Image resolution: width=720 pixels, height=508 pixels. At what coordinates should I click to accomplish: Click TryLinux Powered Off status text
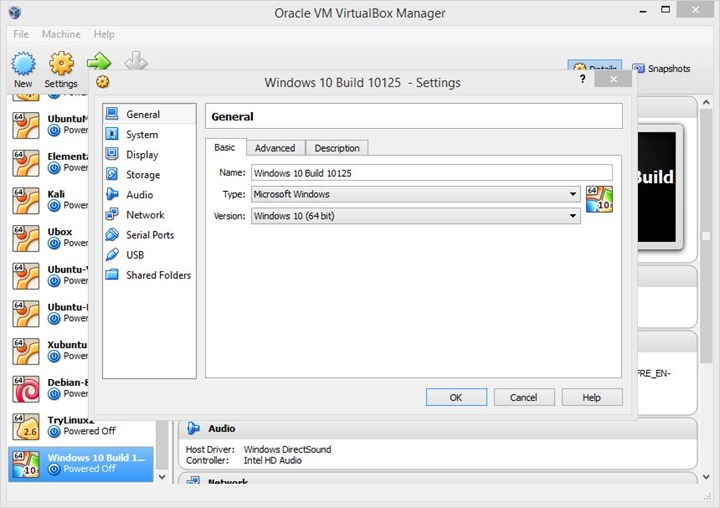click(x=89, y=431)
